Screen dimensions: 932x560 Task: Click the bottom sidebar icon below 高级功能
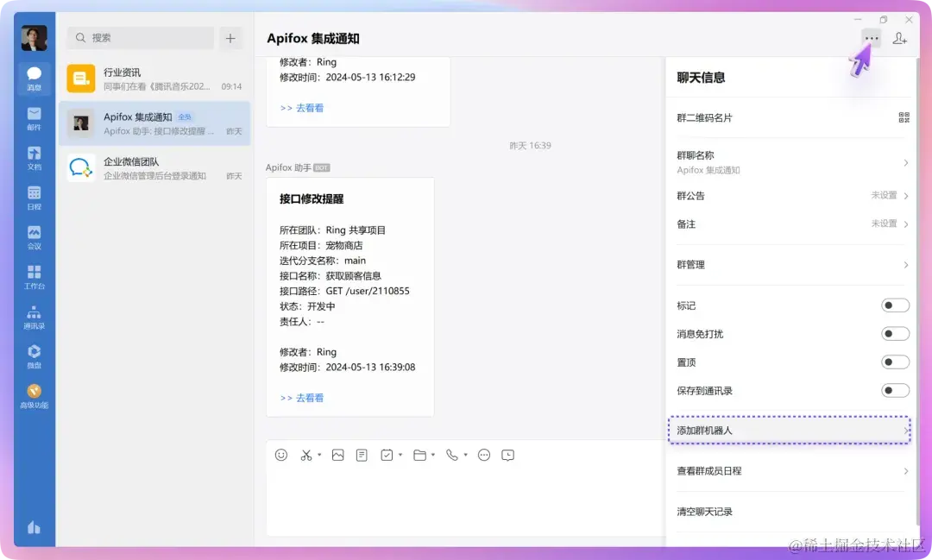34,527
